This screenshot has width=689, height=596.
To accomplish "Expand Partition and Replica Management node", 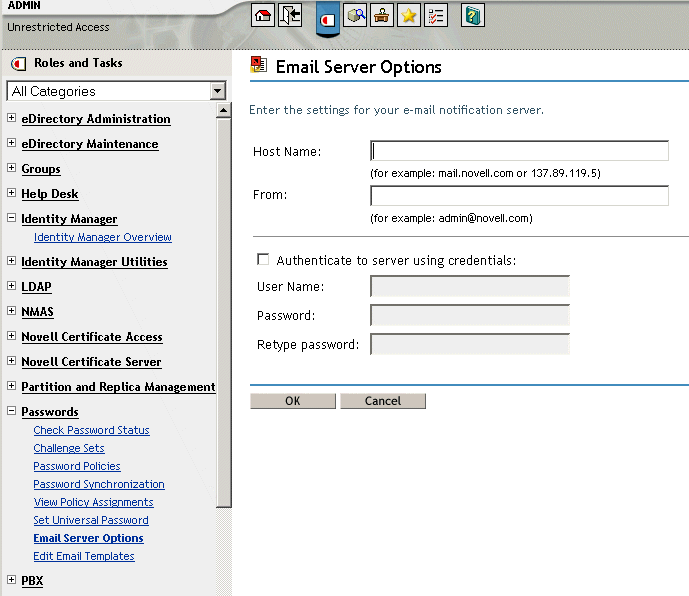I will pos(11,386).
